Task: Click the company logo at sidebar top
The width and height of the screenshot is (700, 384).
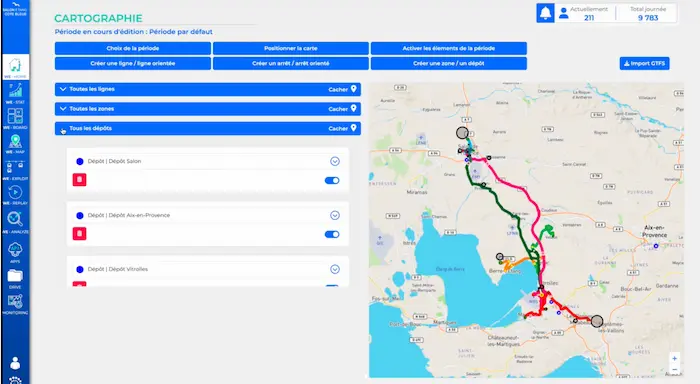Action: pyautogui.click(x=15, y=8)
